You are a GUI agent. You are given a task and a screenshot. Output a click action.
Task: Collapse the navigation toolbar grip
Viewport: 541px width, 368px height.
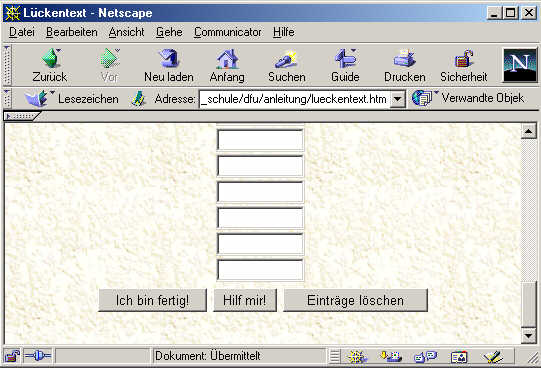coord(7,65)
